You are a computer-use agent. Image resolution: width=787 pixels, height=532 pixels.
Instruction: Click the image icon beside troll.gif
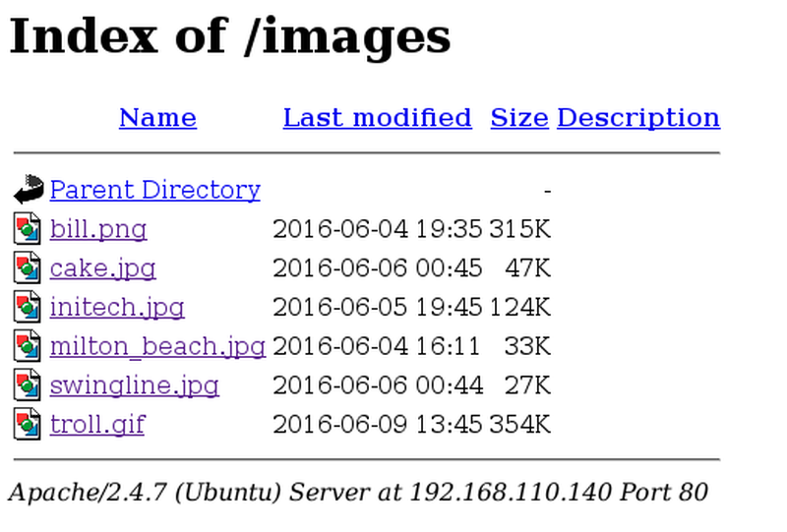pos(28,424)
